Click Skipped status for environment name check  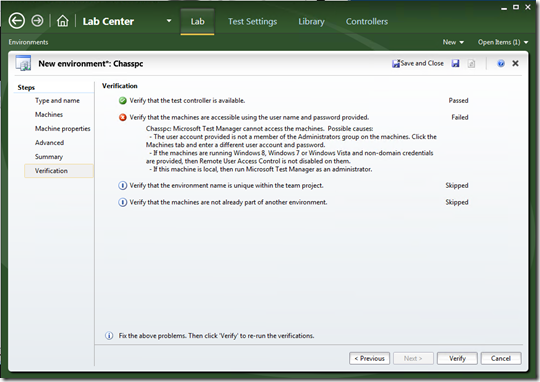coord(457,186)
